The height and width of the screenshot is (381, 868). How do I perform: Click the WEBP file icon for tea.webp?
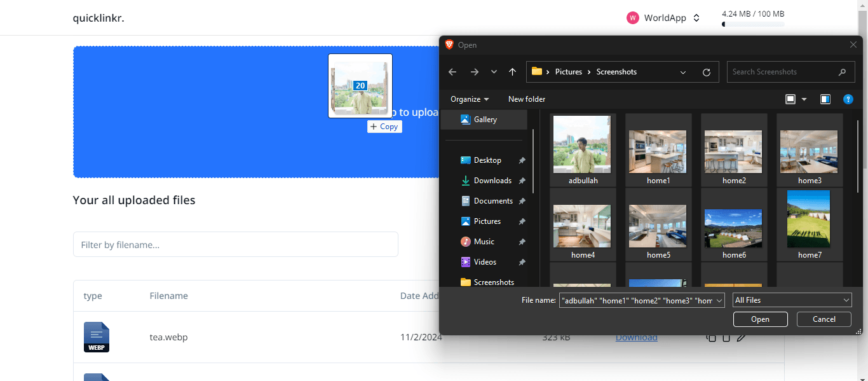click(97, 337)
